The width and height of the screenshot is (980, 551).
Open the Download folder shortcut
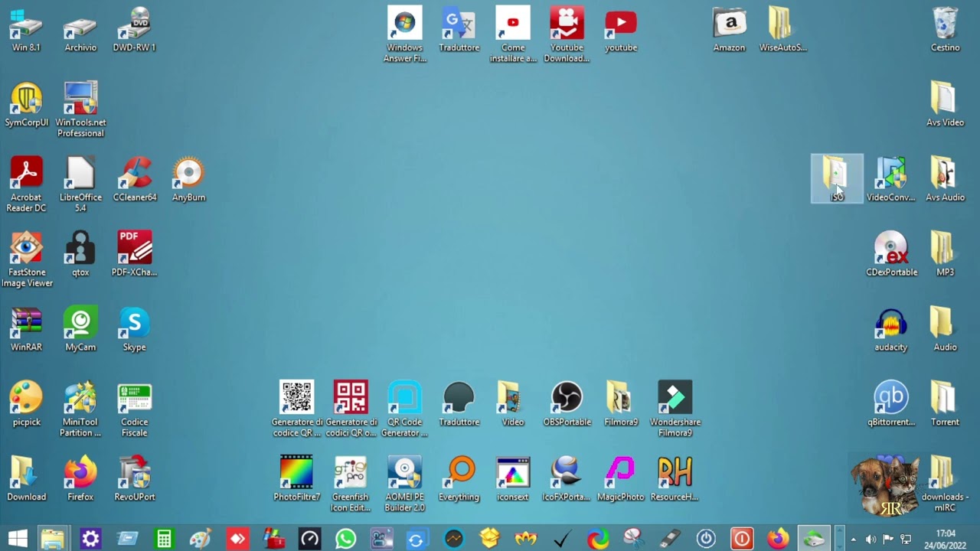coord(26,480)
